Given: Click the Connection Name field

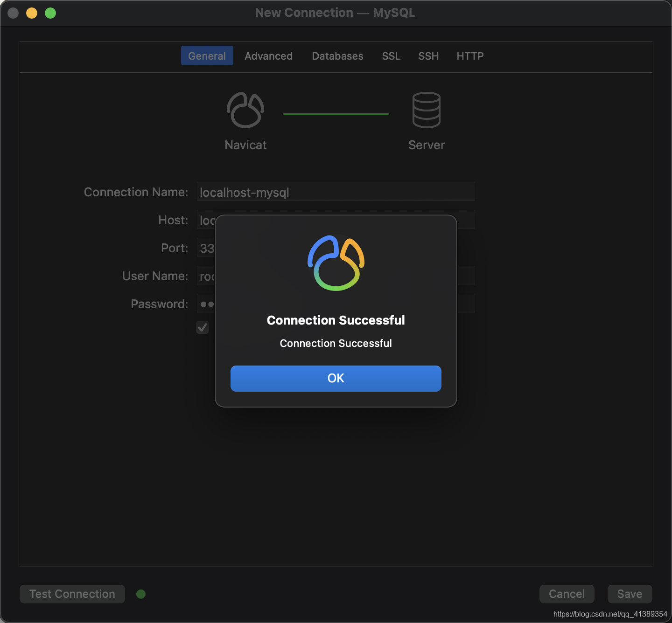Looking at the screenshot, I should pyautogui.click(x=336, y=192).
